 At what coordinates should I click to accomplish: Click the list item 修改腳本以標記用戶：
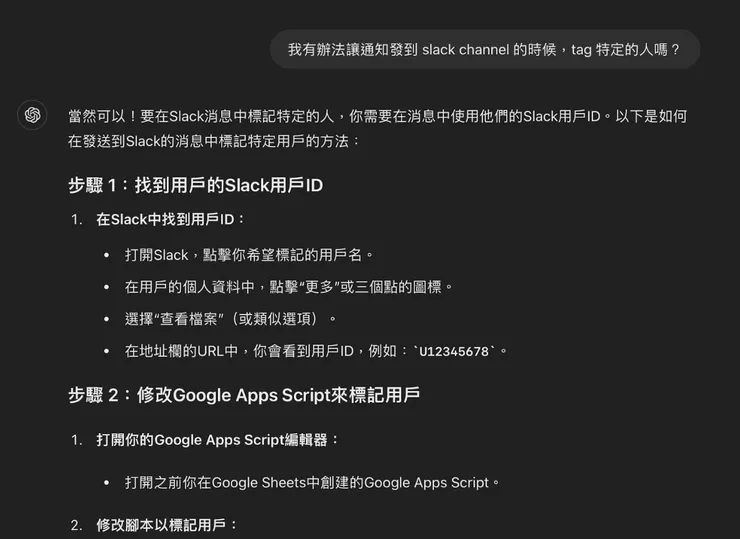pyautogui.click(x=167, y=525)
